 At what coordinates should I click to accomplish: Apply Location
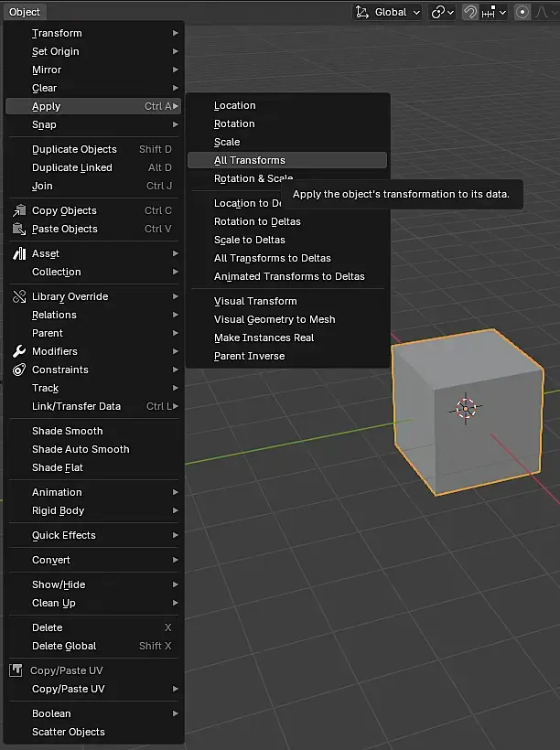(287, 105)
